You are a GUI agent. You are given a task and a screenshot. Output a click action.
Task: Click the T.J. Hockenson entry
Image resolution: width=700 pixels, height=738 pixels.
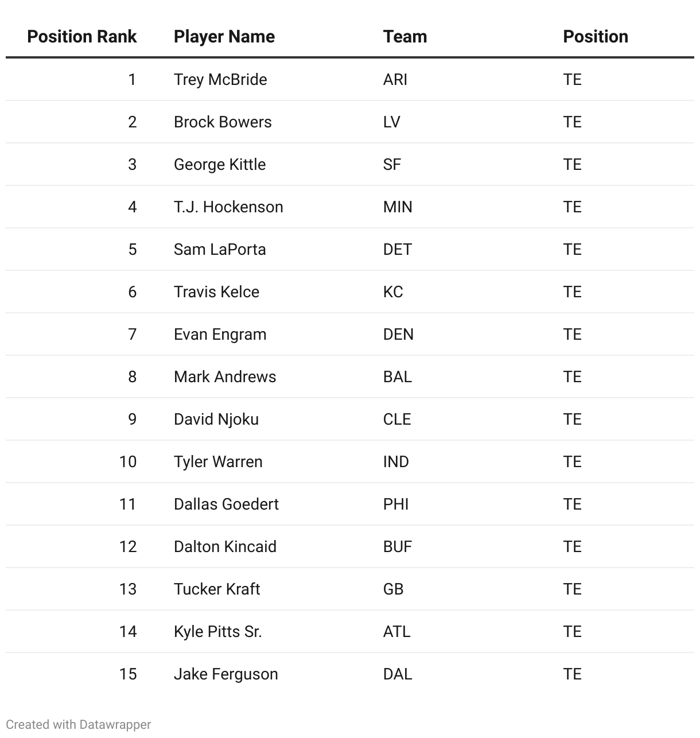coord(228,207)
